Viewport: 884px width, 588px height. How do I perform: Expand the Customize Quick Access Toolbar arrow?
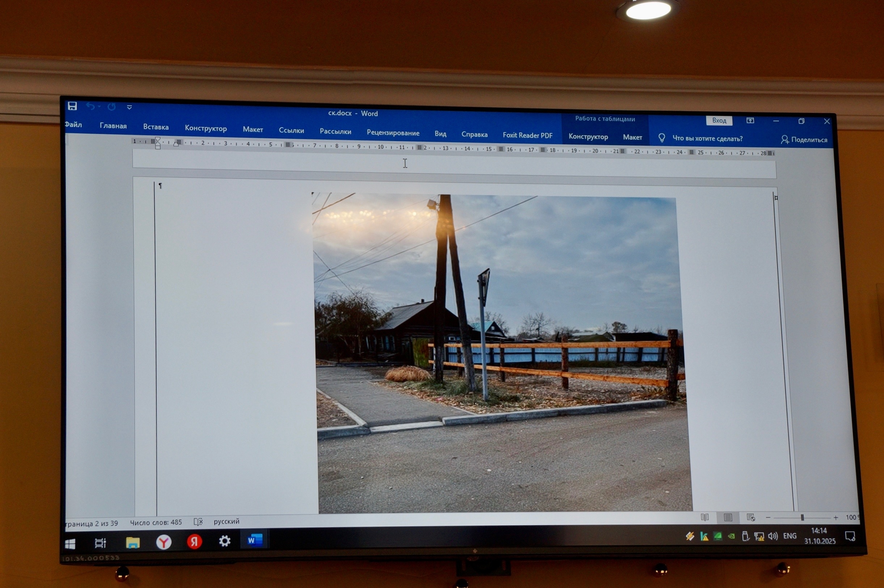(x=130, y=107)
